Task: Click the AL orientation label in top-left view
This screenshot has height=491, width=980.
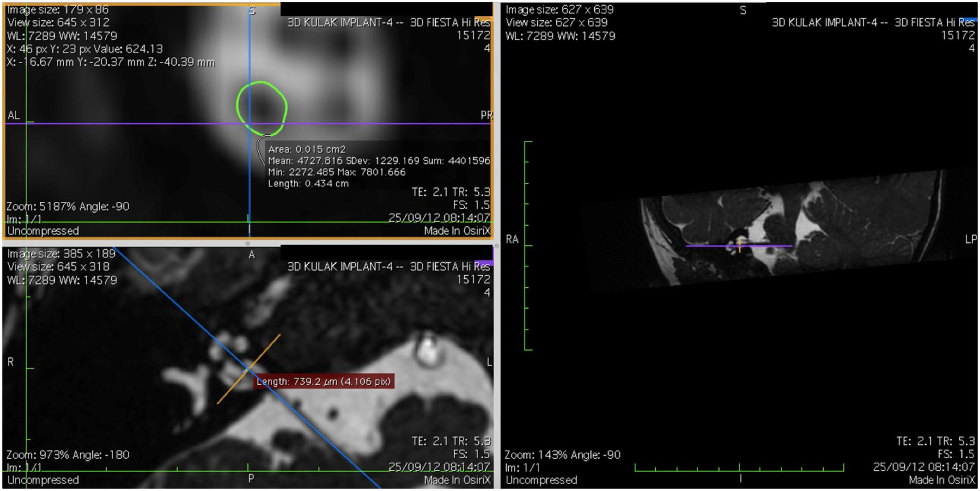Action: tap(13, 115)
